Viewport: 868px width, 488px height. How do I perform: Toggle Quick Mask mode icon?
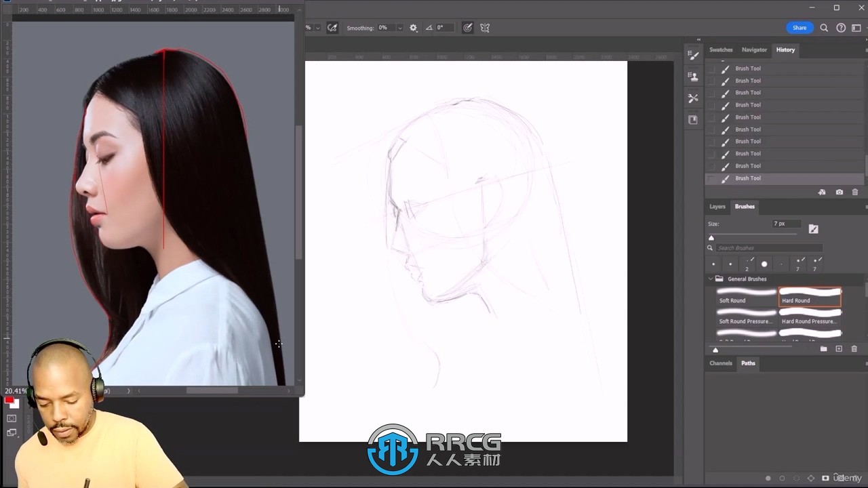point(12,419)
